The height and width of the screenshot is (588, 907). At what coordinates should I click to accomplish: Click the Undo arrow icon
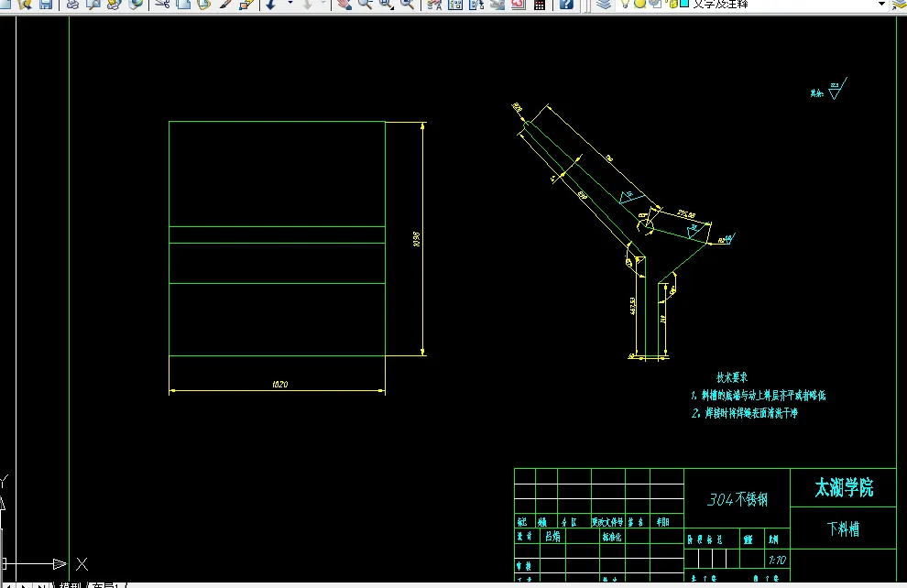(x=272, y=4)
